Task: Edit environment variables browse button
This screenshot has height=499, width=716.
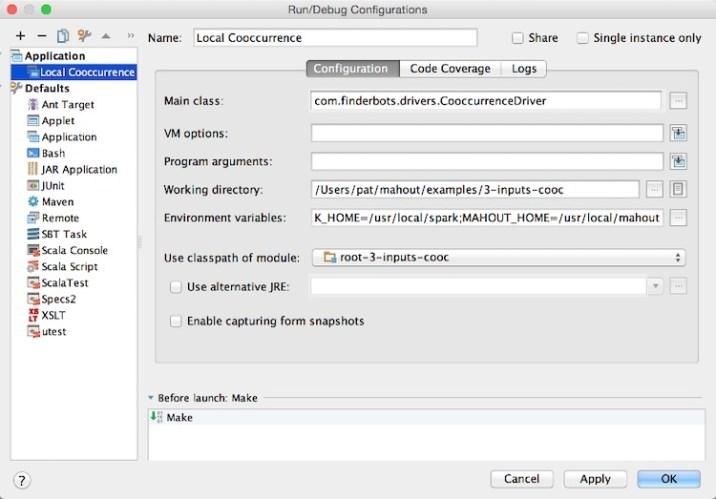Action: click(678, 218)
